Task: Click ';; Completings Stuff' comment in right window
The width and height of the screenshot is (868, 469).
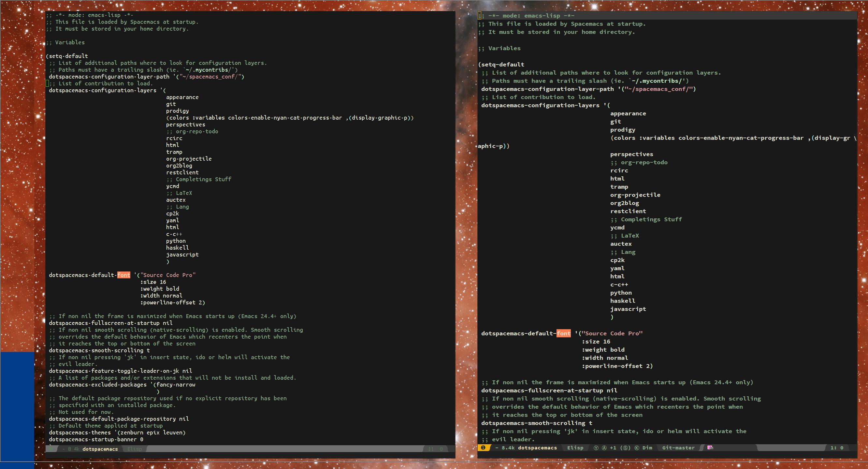Action: coord(646,219)
